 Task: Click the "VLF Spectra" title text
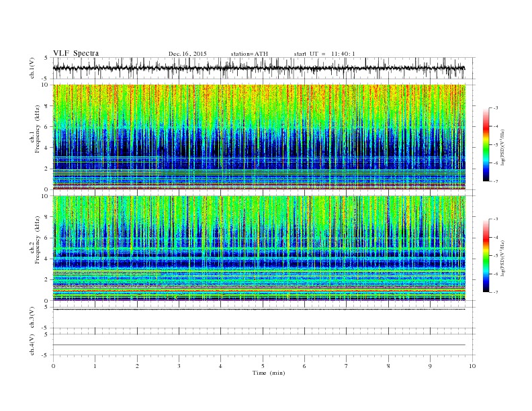point(76,53)
